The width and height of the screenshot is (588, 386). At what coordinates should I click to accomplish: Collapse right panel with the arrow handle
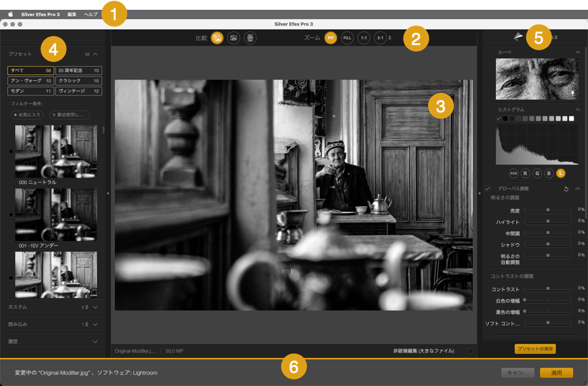pyautogui.click(x=480, y=193)
